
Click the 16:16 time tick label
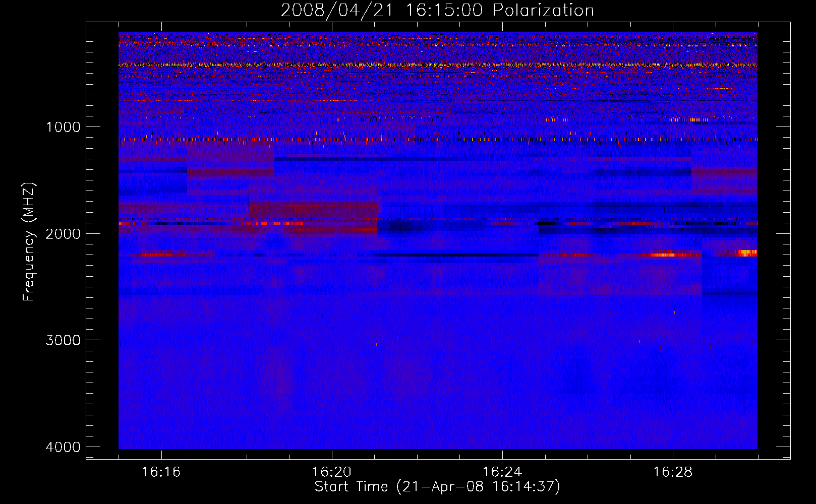point(161,472)
